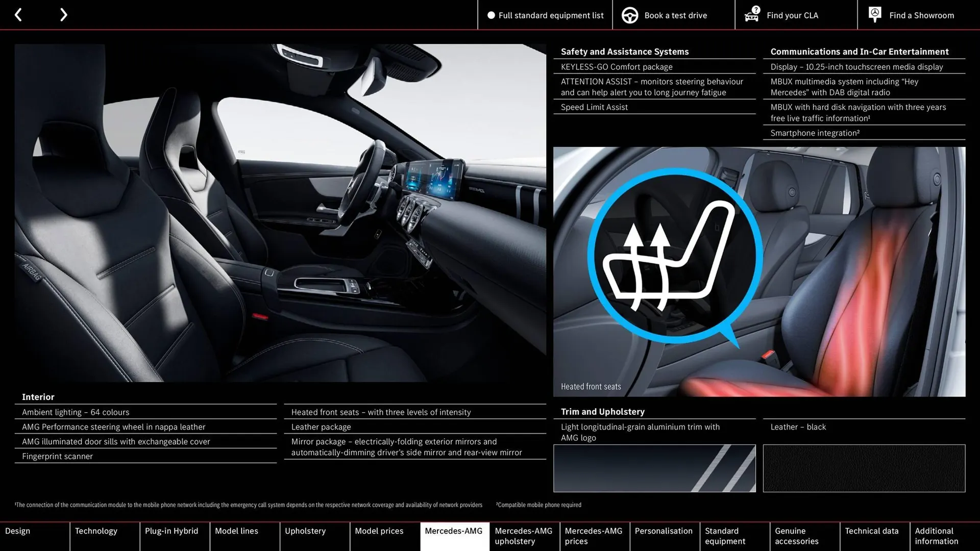Expand the Communications and In-Car Entertainment section
The image size is (980, 551).
pos(860,52)
